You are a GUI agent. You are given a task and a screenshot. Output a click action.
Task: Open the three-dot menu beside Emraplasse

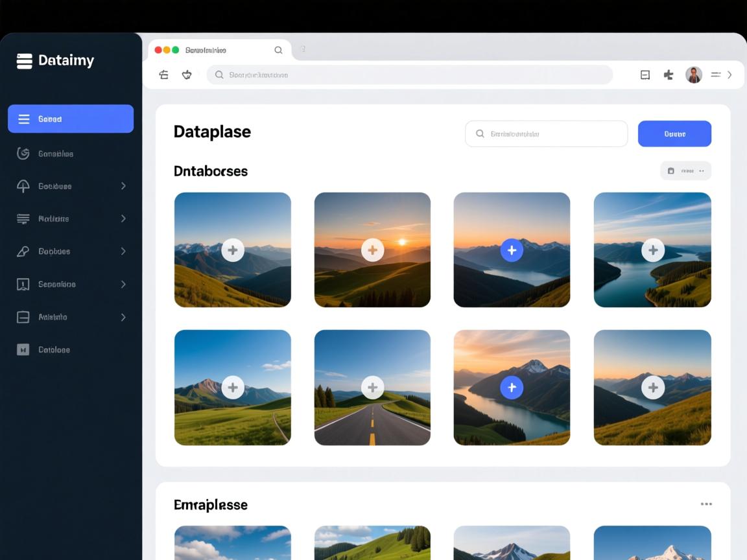[706, 504]
